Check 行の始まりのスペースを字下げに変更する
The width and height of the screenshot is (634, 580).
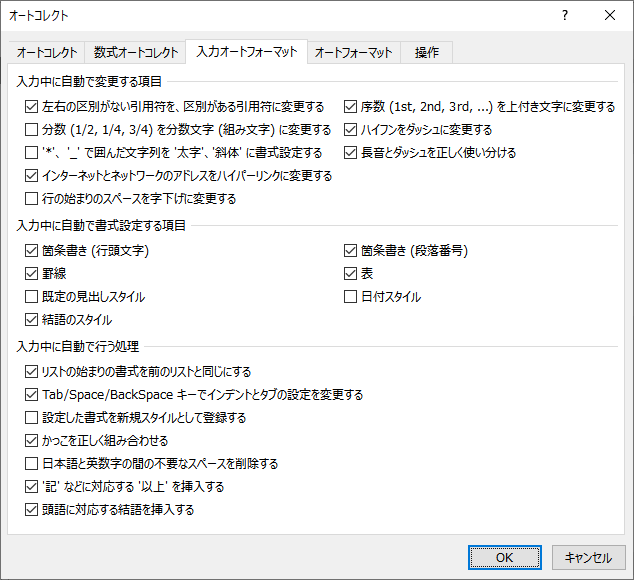pos(32,199)
